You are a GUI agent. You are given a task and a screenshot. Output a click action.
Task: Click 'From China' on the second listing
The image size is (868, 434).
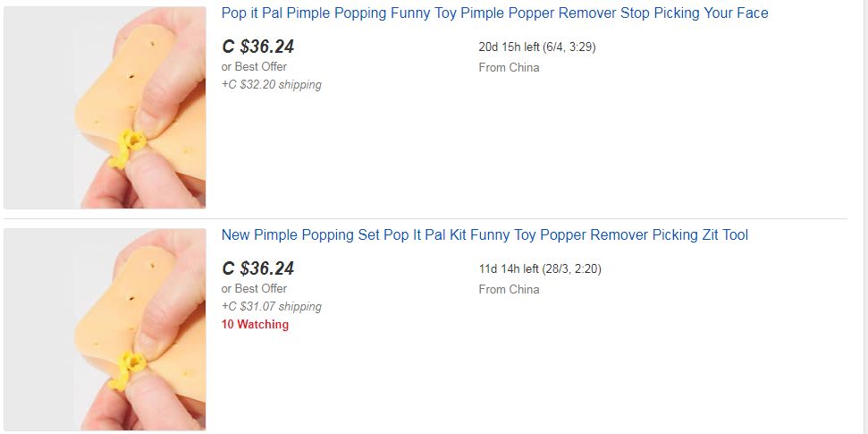[509, 290]
